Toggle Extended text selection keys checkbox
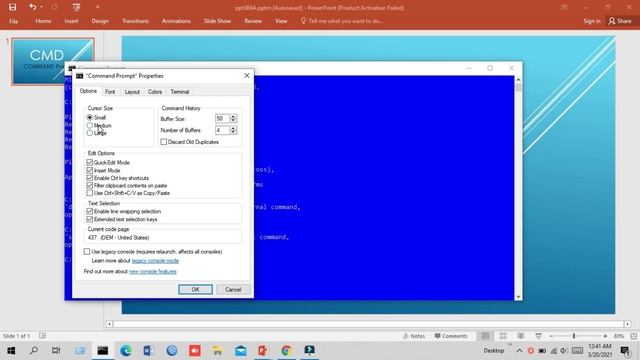Image resolution: width=640 pixels, height=360 pixels. (x=90, y=219)
